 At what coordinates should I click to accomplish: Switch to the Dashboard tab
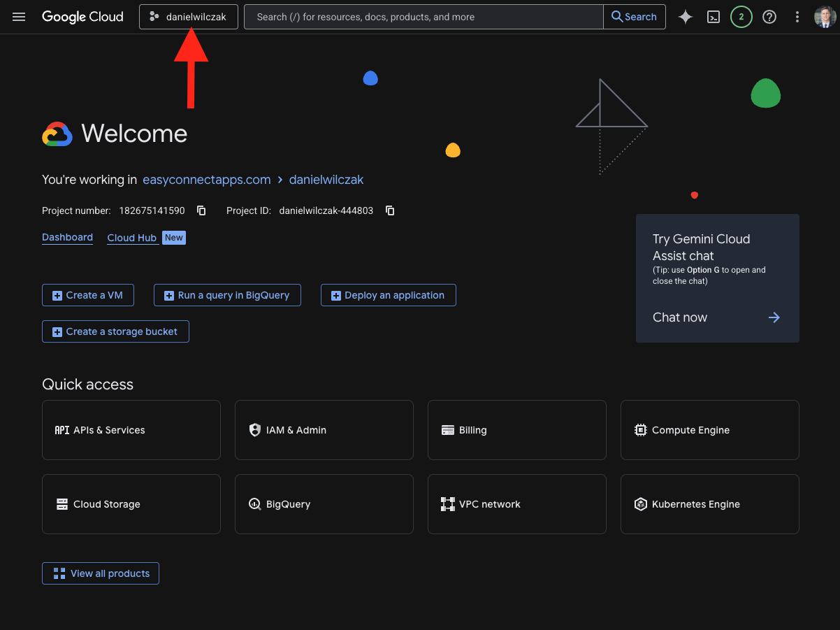tap(67, 238)
